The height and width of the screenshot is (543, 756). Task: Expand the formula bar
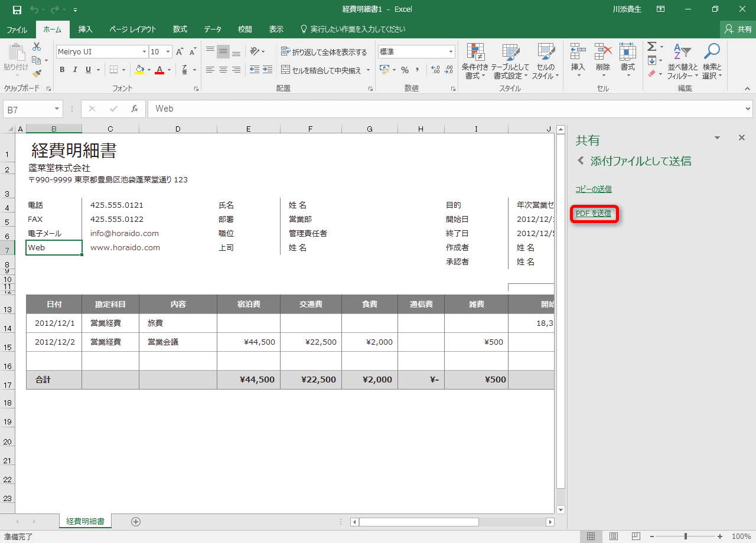pos(748,109)
